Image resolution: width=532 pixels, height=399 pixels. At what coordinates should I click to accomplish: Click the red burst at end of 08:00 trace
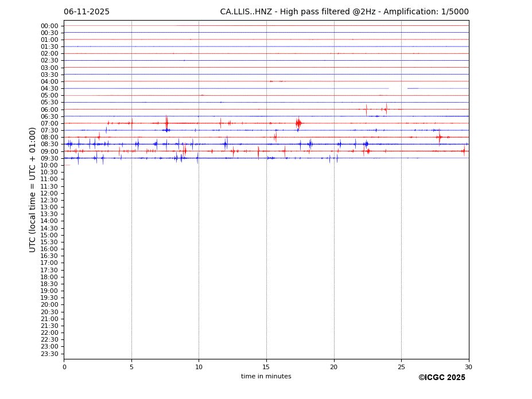pyautogui.click(x=440, y=137)
